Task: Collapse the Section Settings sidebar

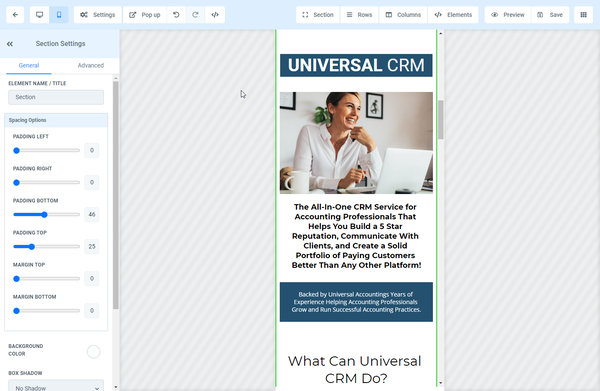Action: pyautogui.click(x=10, y=44)
